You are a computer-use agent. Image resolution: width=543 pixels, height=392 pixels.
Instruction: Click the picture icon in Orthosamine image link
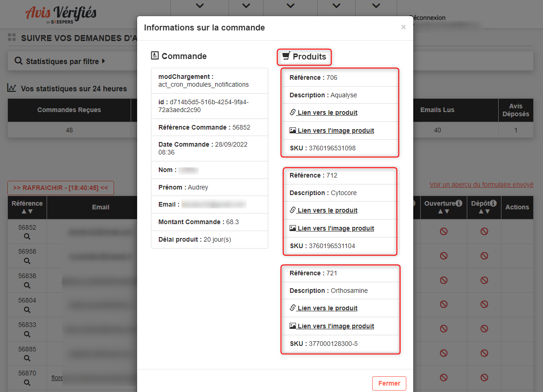pos(293,326)
